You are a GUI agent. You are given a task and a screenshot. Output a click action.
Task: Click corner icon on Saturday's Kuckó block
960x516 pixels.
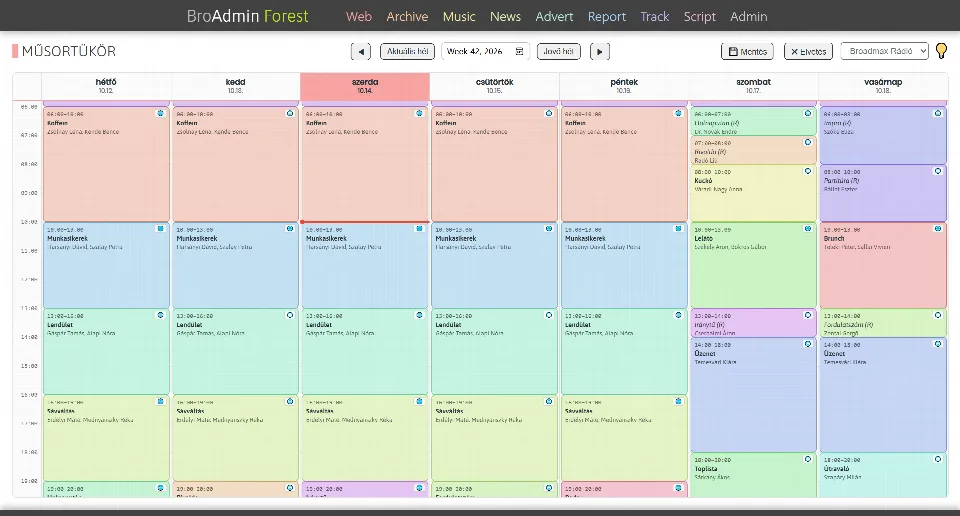point(808,171)
